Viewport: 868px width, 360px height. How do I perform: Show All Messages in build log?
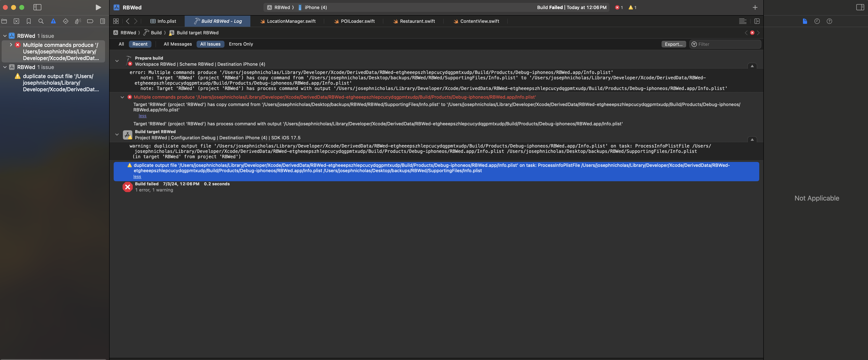coord(177,44)
